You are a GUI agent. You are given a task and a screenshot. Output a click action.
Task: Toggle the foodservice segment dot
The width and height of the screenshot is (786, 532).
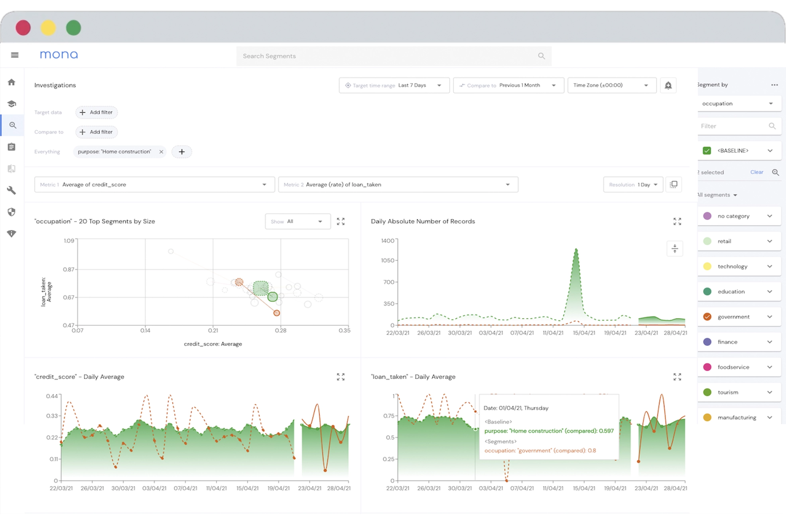point(707,367)
